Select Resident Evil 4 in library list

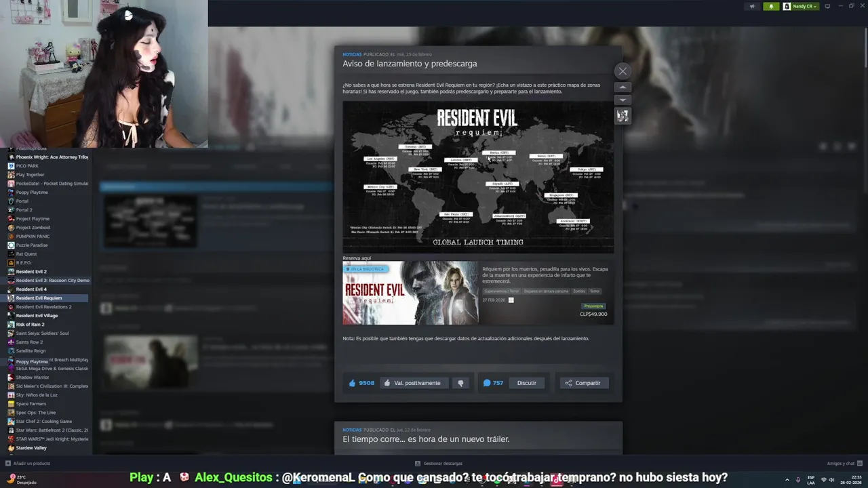47,289
